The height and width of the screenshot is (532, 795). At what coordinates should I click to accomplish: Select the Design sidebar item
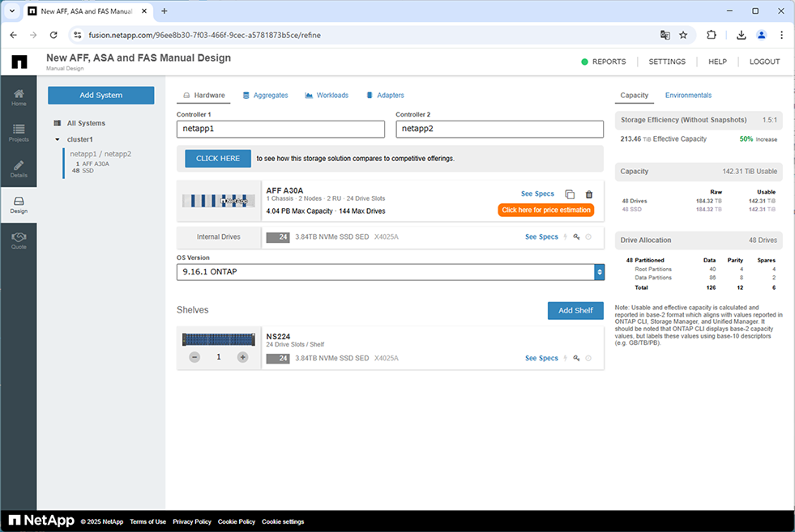(x=19, y=205)
